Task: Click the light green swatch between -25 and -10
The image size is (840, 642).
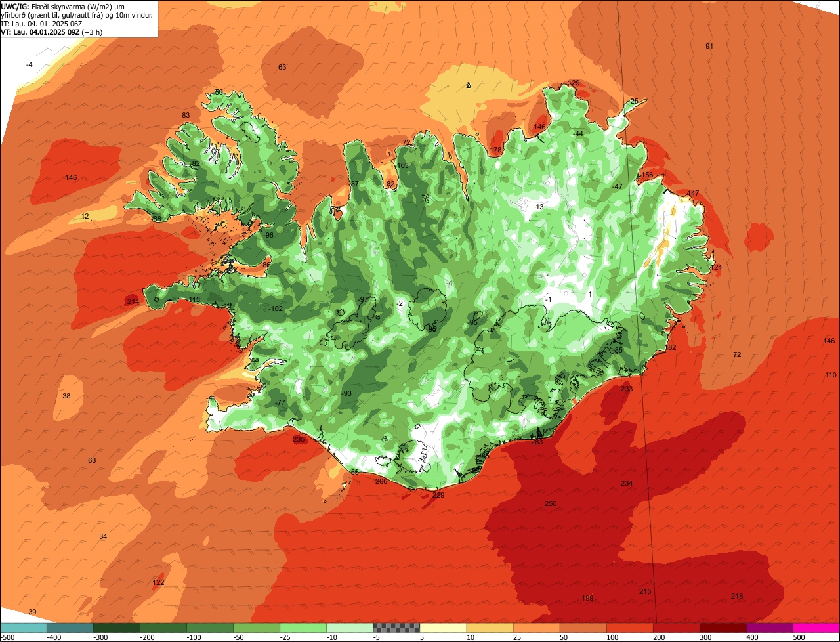Action: click(x=303, y=628)
